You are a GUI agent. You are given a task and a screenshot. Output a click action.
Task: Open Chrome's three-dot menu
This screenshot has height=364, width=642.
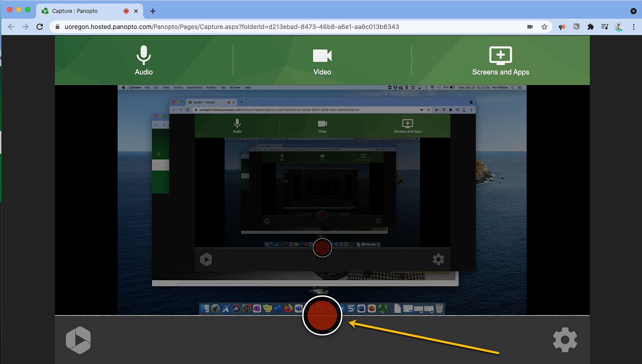pos(634,27)
